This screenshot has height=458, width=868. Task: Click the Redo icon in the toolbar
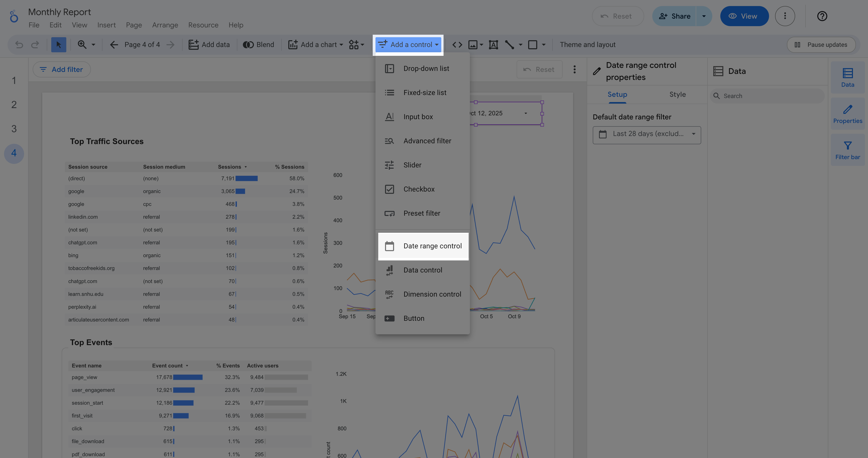pos(35,44)
